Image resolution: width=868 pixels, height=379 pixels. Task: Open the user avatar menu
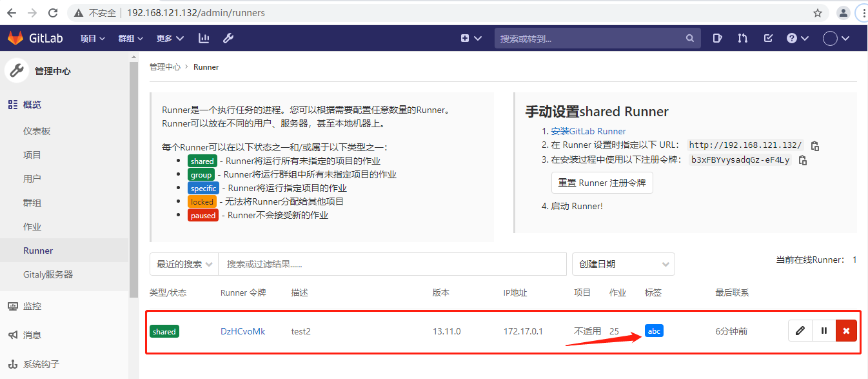(x=836, y=38)
